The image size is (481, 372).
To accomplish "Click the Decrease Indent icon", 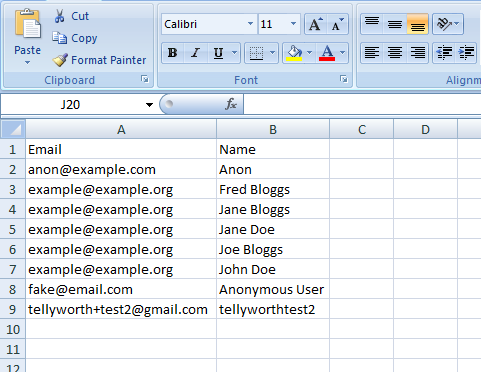I will coord(444,53).
